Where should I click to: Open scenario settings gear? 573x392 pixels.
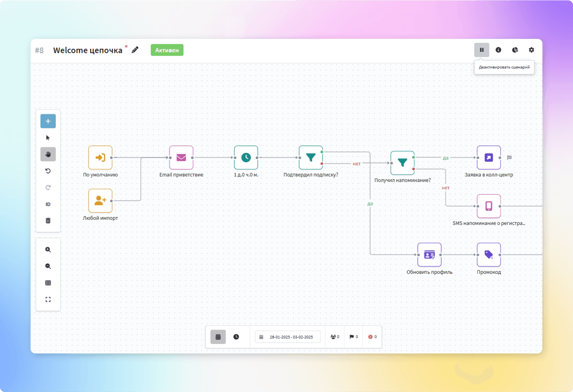click(532, 50)
